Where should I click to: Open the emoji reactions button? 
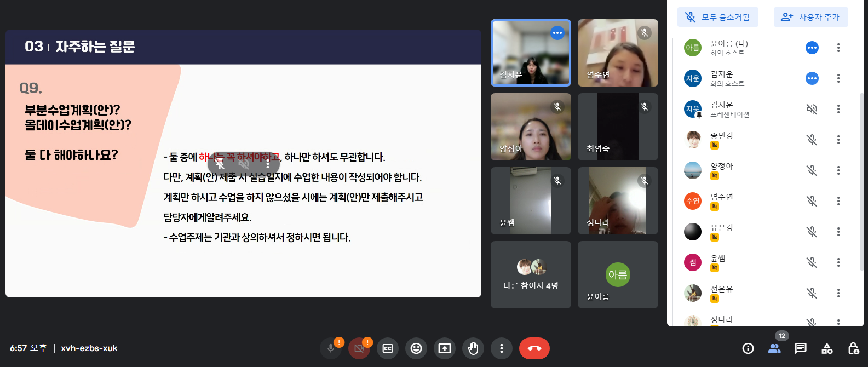[x=416, y=348]
